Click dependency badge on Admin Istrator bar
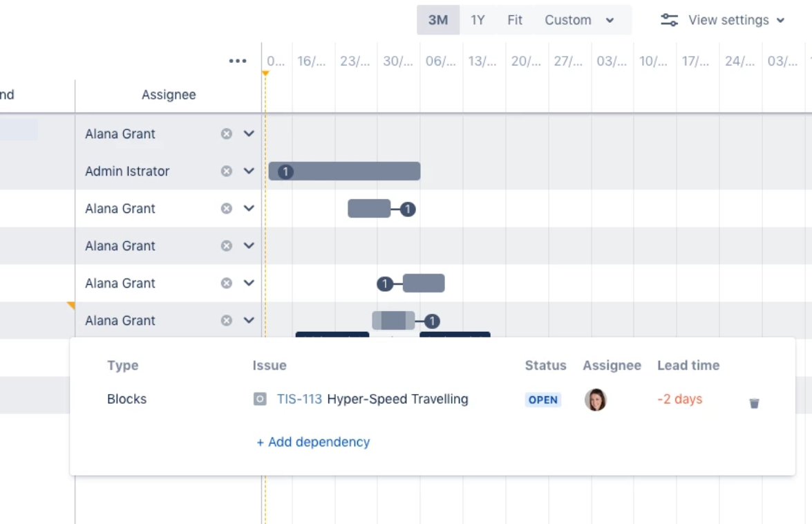Screen dimensions: 812x524 285,171
